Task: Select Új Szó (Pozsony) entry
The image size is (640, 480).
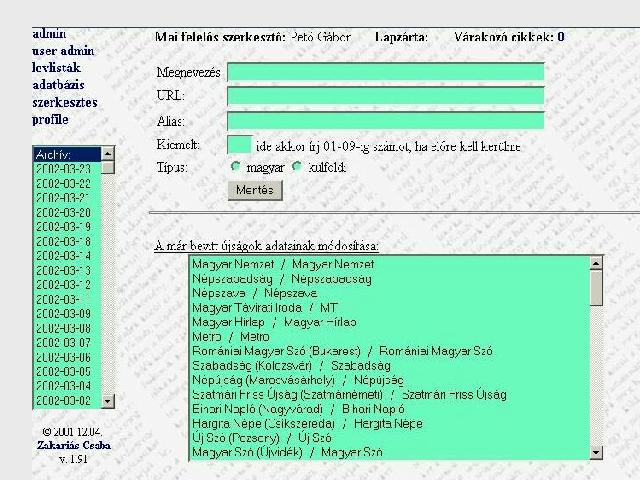Action: [x=390, y=438]
